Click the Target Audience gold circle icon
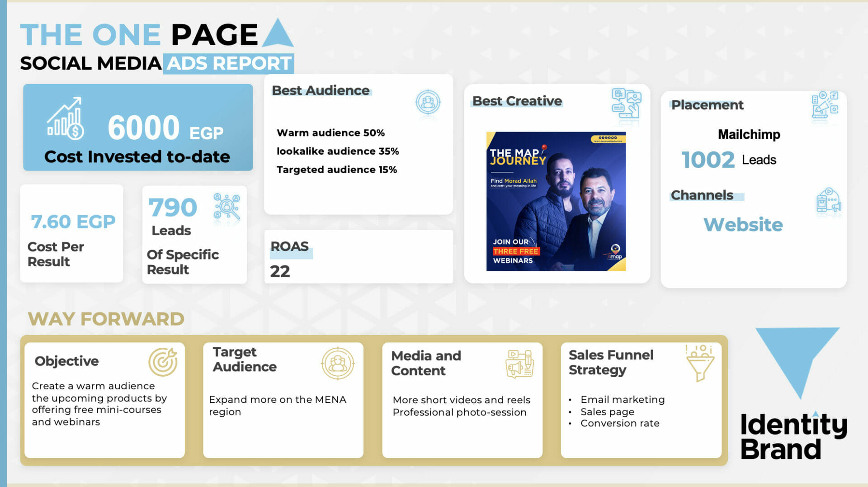Viewport: 868px width, 487px height. tap(337, 363)
